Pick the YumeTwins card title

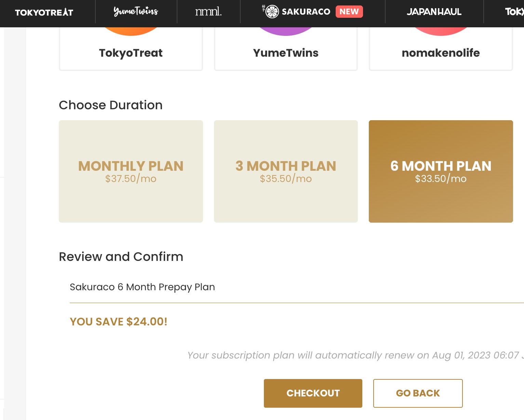(286, 53)
